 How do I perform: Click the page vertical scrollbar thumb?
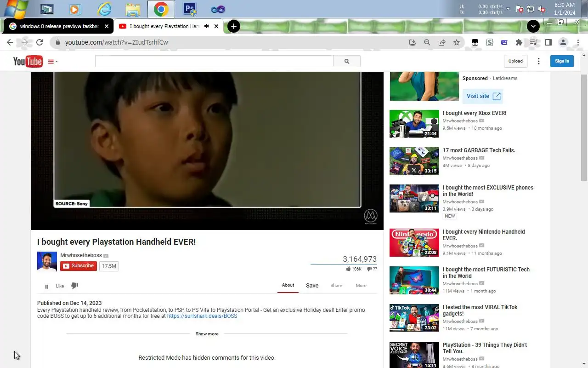tap(584, 127)
